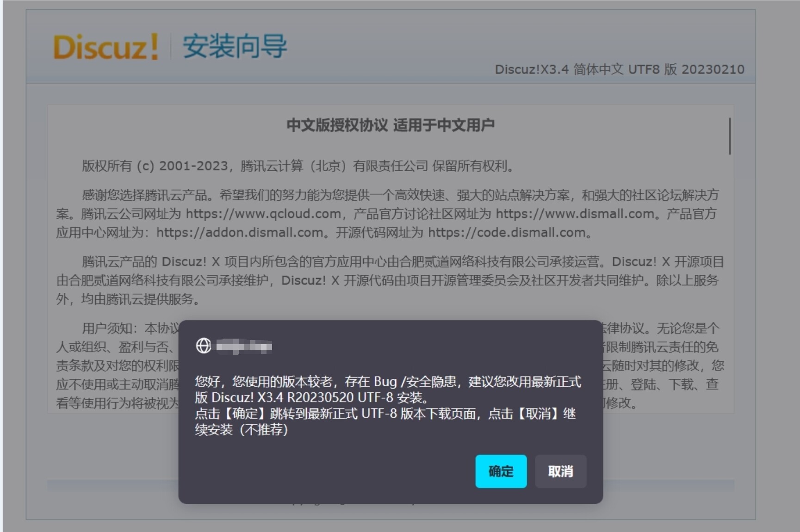The width and height of the screenshot is (800, 532).
Task: Click the 中文版授权协议 适用于中文用户 title
Action: pos(391,125)
